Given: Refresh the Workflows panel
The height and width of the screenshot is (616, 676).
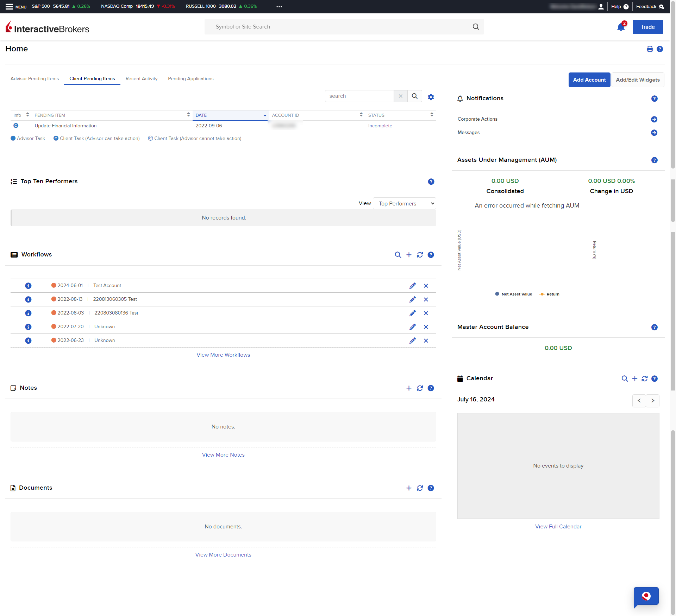Looking at the screenshot, I should coord(420,255).
